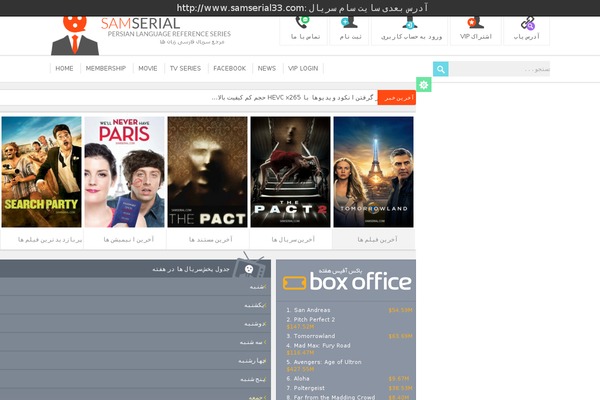
Task: Open the Tomorrowland movie poster
Action: (x=373, y=172)
